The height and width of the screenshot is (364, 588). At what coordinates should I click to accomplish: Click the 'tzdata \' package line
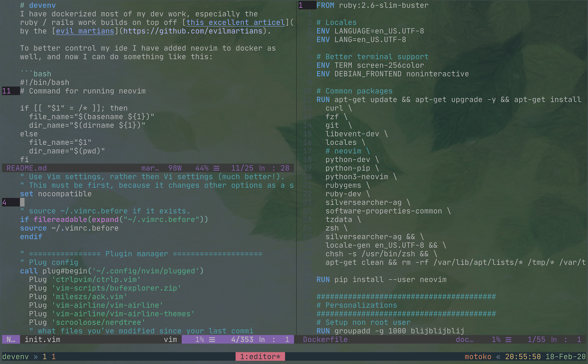[343, 220]
